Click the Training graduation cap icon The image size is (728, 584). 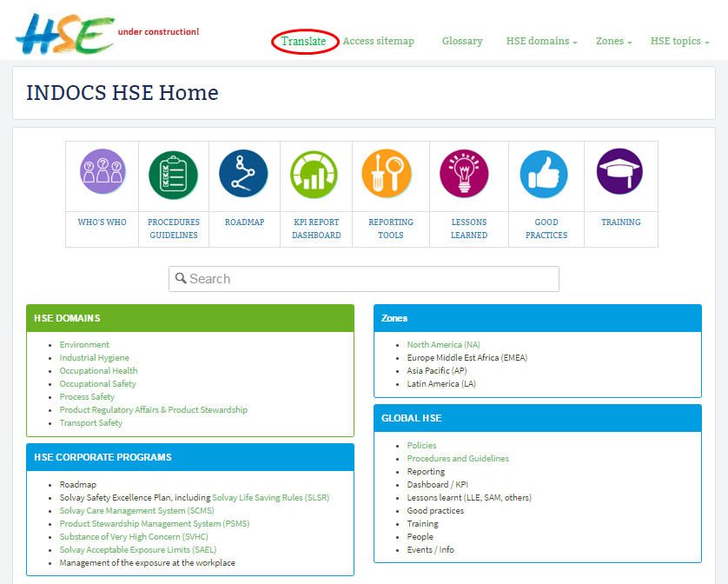(x=619, y=171)
